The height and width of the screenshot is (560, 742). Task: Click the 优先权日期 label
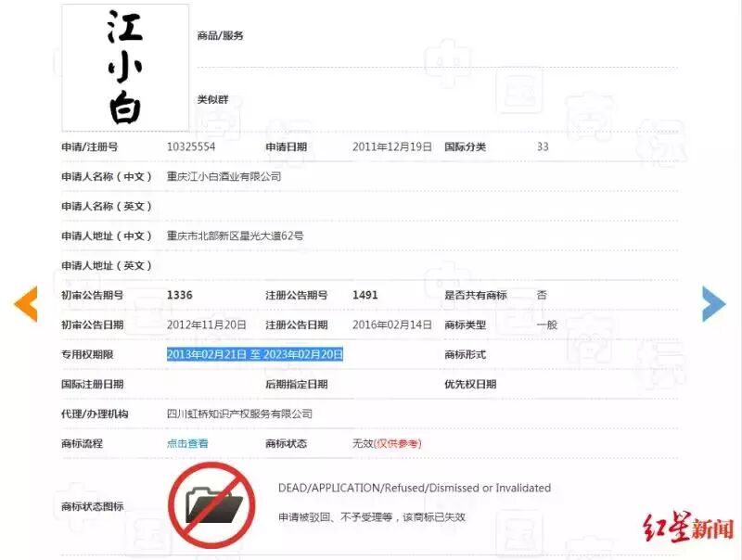coord(470,384)
